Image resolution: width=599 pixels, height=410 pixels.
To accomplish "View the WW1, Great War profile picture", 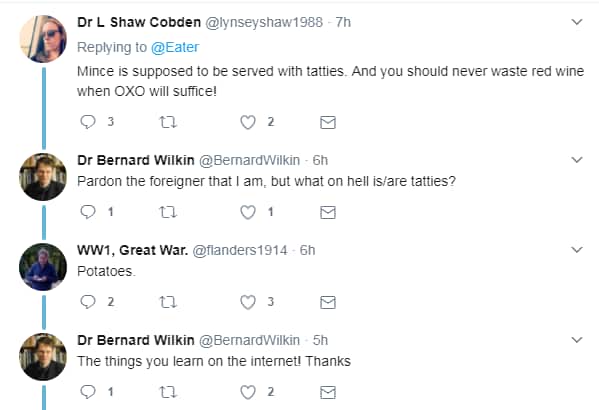I will click(43, 267).
